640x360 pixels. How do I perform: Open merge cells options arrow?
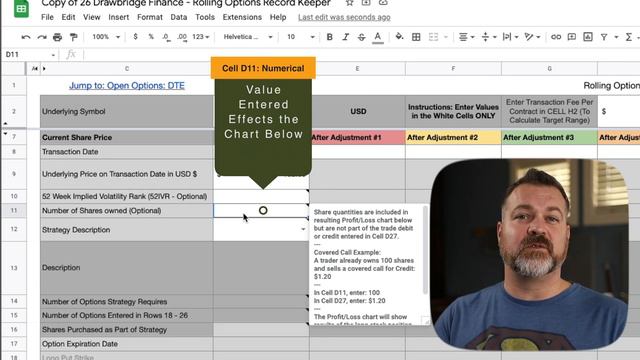[446, 37]
